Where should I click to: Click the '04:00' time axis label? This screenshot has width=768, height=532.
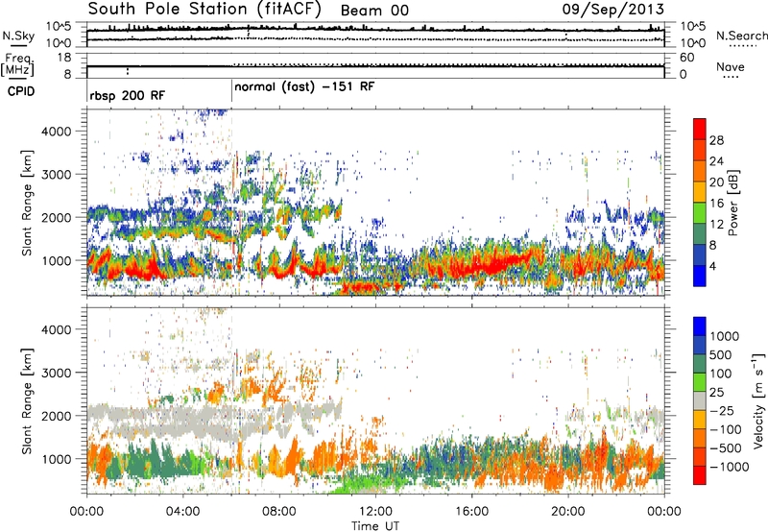click(183, 512)
